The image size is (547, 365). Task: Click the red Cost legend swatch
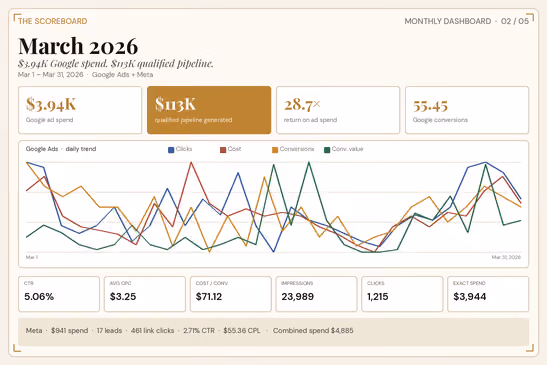(x=223, y=150)
